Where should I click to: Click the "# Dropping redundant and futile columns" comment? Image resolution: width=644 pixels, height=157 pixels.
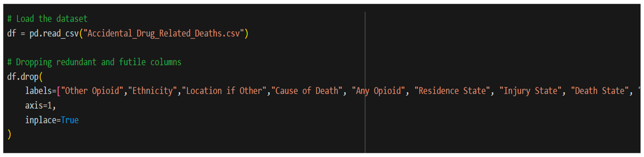(94, 62)
